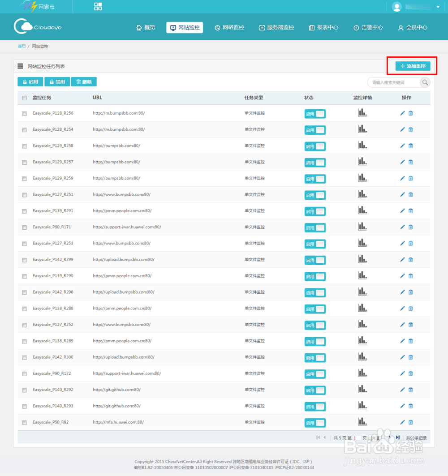The width and height of the screenshot is (448, 476).
Task: Check the Easyscale_P128_R256 row checkbox
Action: (x=24, y=114)
